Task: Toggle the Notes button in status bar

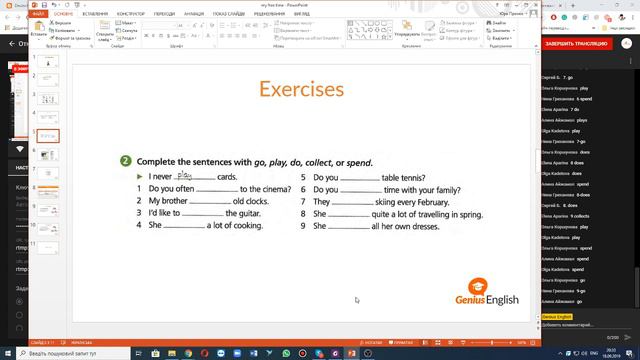Action: pos(370,343)
